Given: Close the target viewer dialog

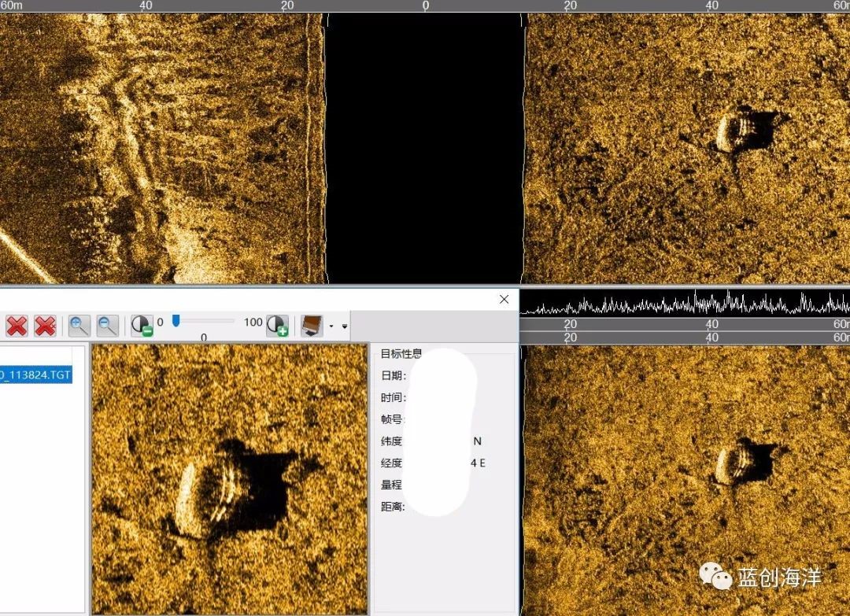Looking at the screenshot, I should pyautogui.click(x=504, y=299).
